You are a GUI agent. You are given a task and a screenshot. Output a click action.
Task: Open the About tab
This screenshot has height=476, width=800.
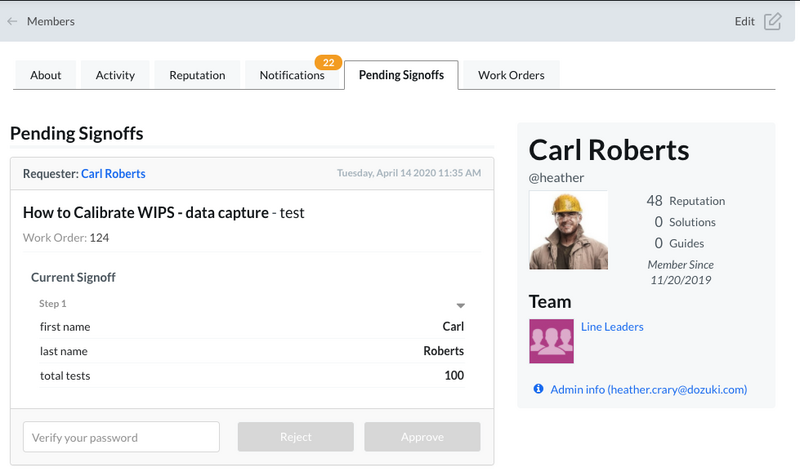pos(46,75)
